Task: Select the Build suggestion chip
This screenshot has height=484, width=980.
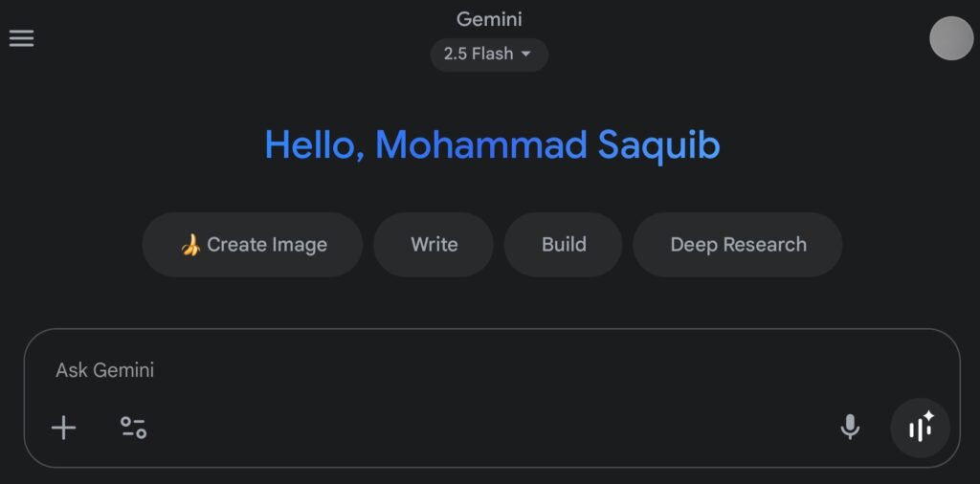Action: coord(564,245)
